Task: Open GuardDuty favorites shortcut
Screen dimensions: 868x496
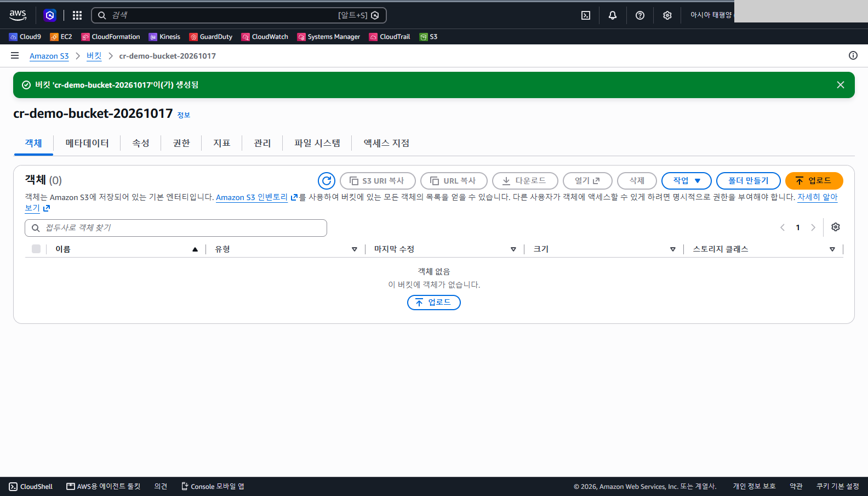Action: click(211, 37)
